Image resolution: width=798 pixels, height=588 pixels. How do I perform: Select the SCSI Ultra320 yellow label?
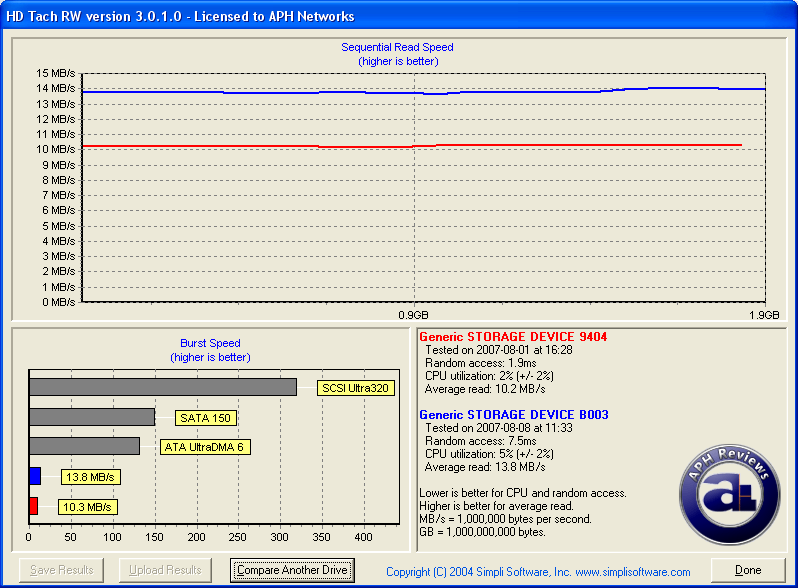click(x=357, y=388)
